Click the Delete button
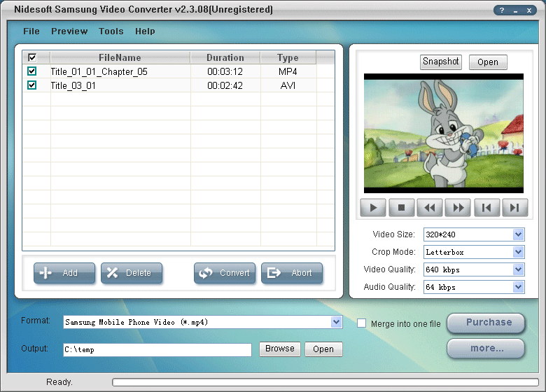Image resolution: width=546 pixels, height=392 pixels. (x=132, y=273)
